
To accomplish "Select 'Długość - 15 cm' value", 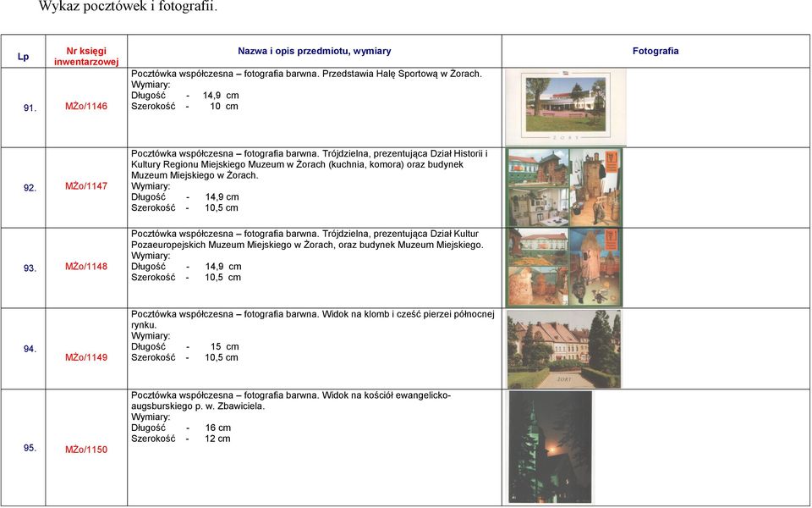I will point(185,347).
